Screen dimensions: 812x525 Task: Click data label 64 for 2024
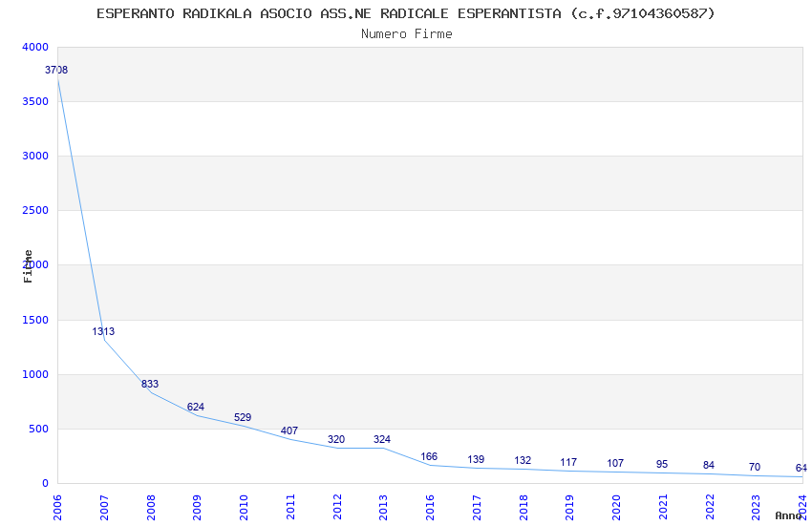pos(801,468)
